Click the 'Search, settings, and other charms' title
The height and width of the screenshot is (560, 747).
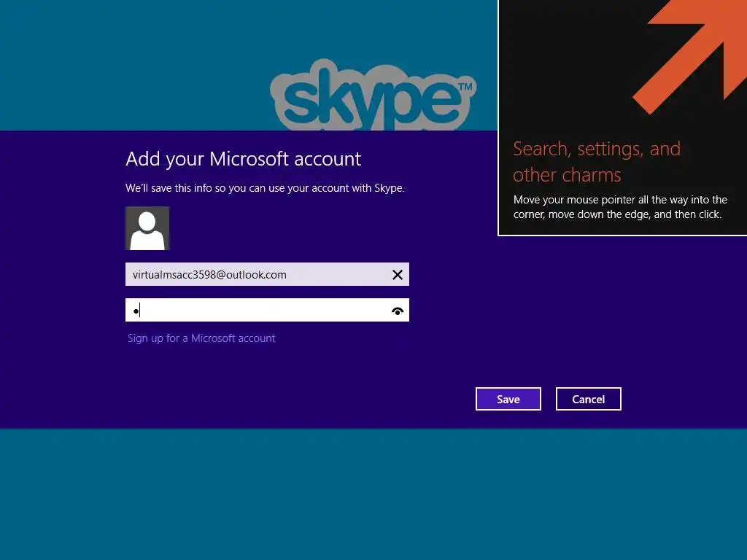597,162
